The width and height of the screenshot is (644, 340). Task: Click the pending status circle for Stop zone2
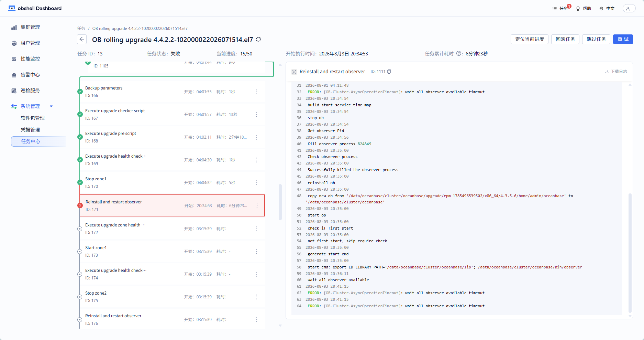pos(80,297)
